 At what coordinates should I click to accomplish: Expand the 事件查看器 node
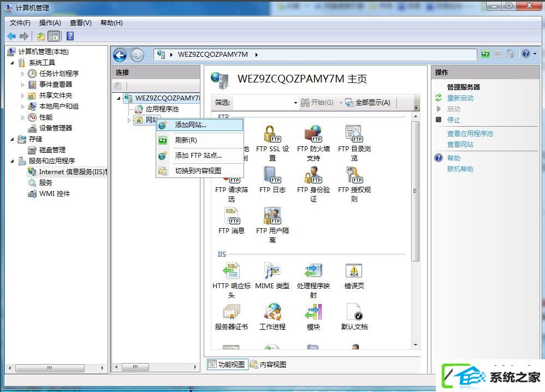pyautogui.click(x=22, y=85)
